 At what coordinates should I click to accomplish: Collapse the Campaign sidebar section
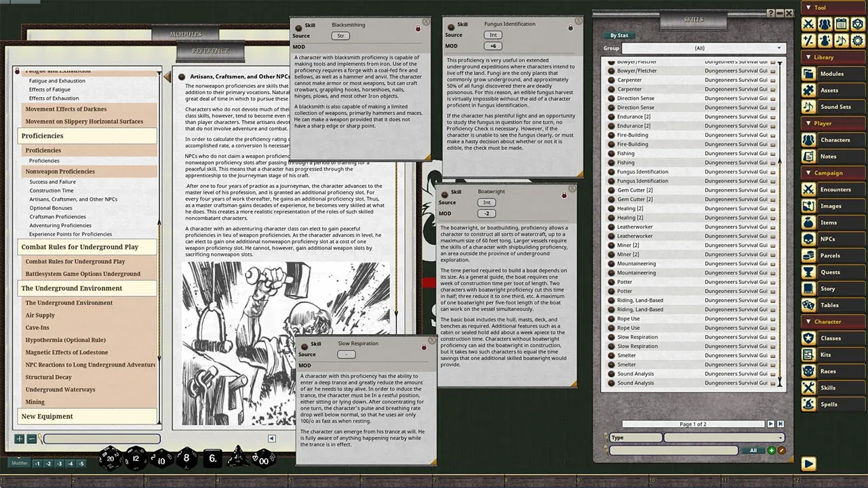833,173
